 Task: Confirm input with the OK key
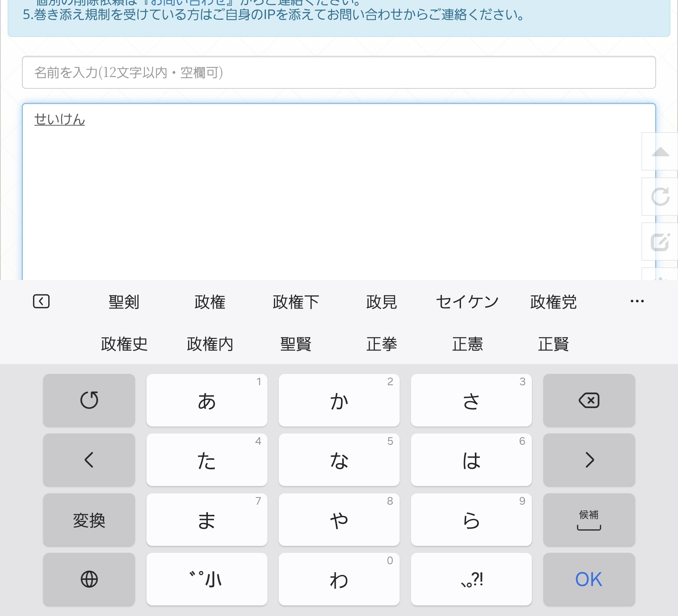click(589, 579)
